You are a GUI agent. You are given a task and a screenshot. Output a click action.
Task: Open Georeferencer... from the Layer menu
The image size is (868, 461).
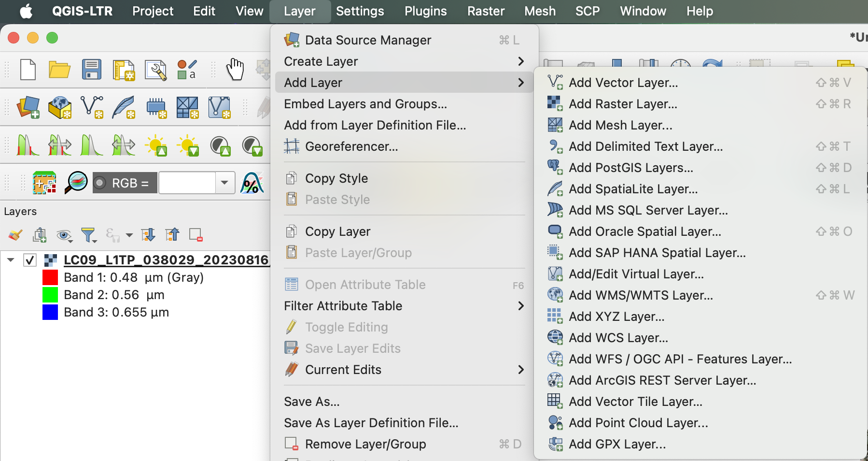pos(404,146)
